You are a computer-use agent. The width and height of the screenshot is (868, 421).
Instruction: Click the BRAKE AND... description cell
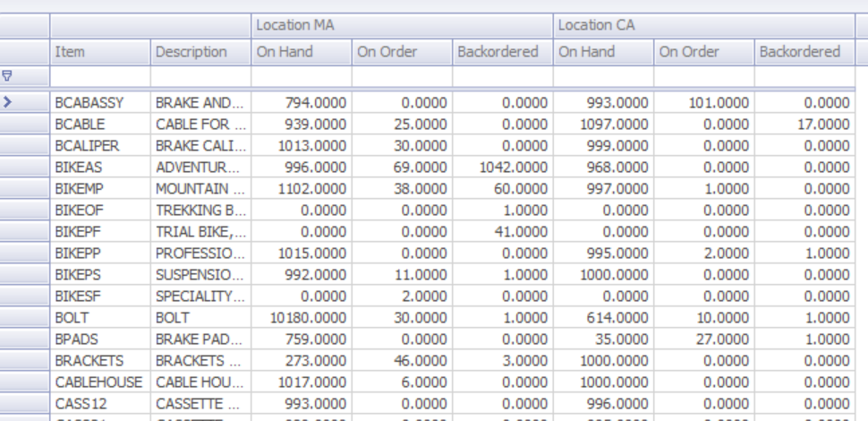201,102
